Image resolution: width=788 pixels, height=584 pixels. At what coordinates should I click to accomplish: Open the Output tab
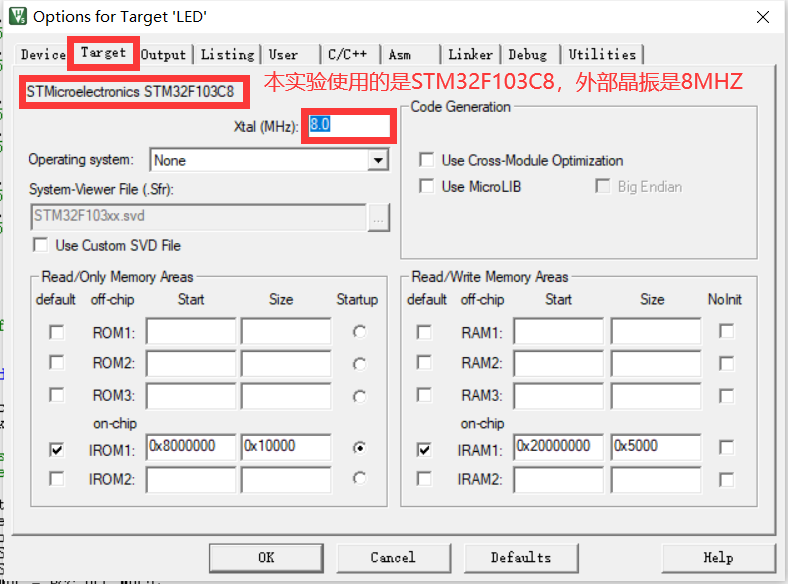click(x=163, y=54)
